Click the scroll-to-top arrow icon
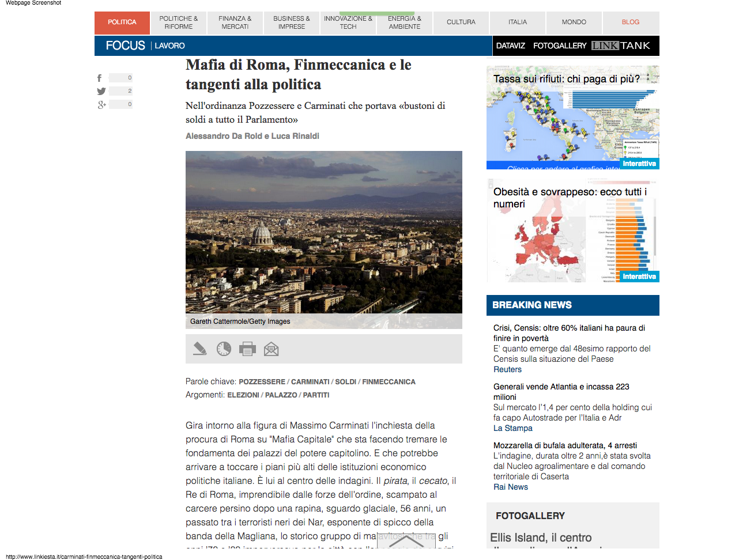754x560 pixels. click(x=406, y=541)
